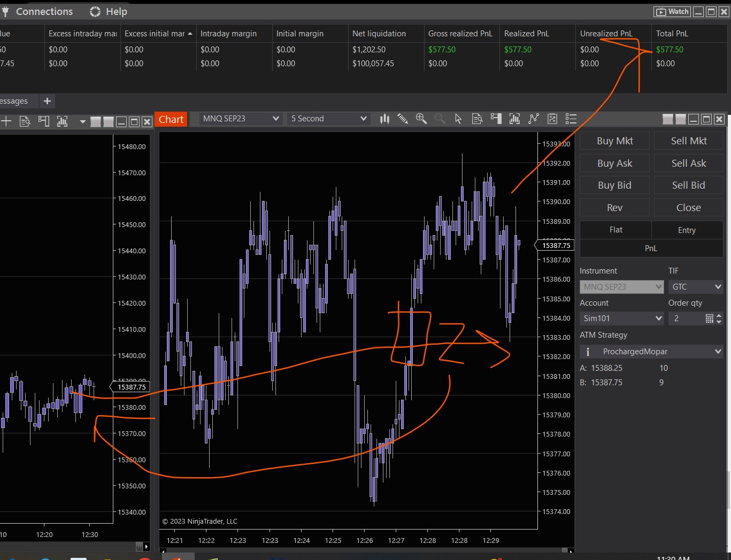Open the Account dropdown showing Sim101
Image resolution: width=731 pixels, height=560 pixels.
coord(622,318)
